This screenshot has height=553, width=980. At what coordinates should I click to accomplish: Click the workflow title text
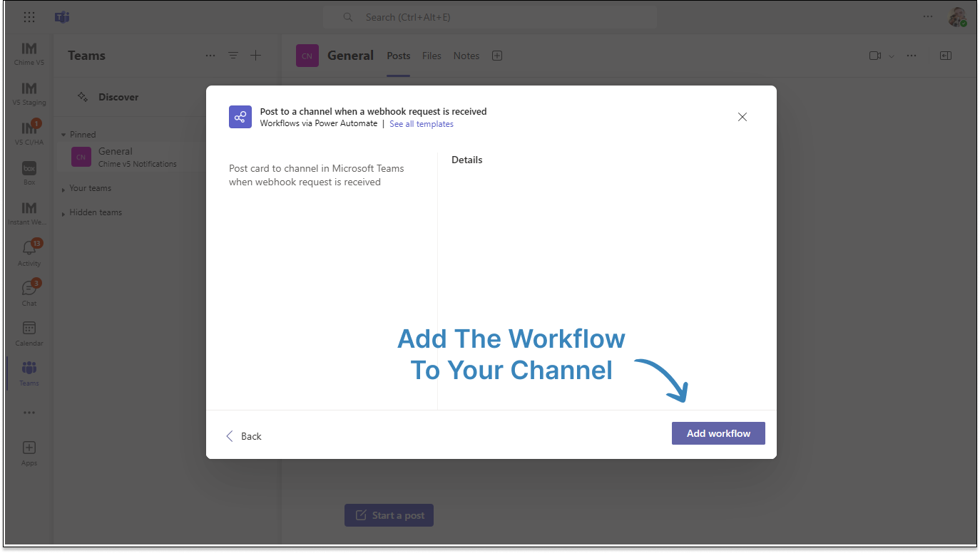374,111
